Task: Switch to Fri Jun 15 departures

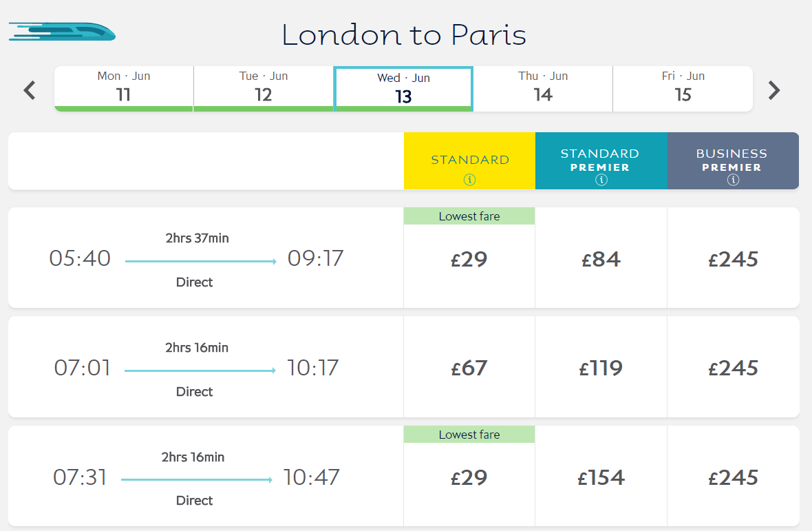Action: point(682,89)
